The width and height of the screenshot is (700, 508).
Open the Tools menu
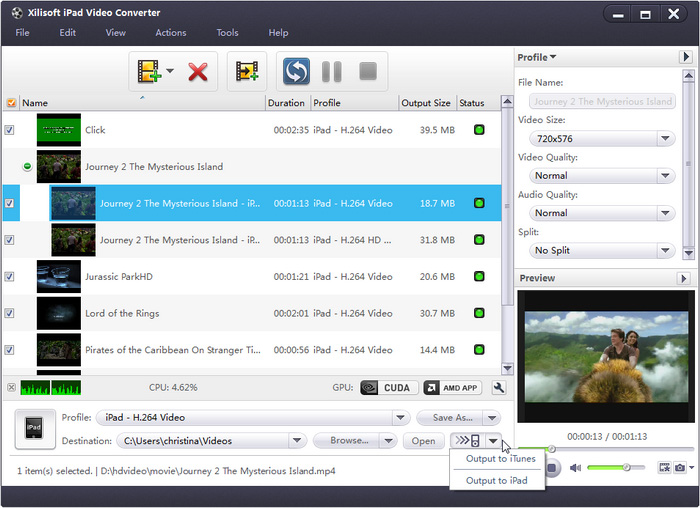coord(227,33)
